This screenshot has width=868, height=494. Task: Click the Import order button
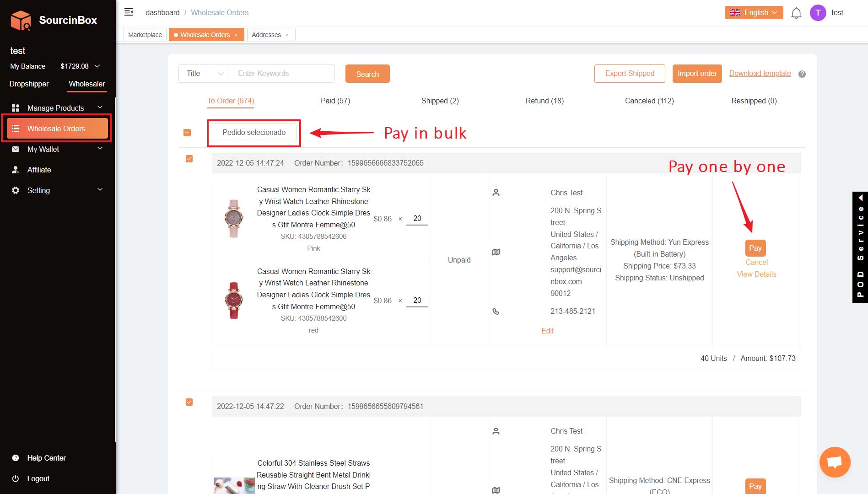tap(696, 74)
